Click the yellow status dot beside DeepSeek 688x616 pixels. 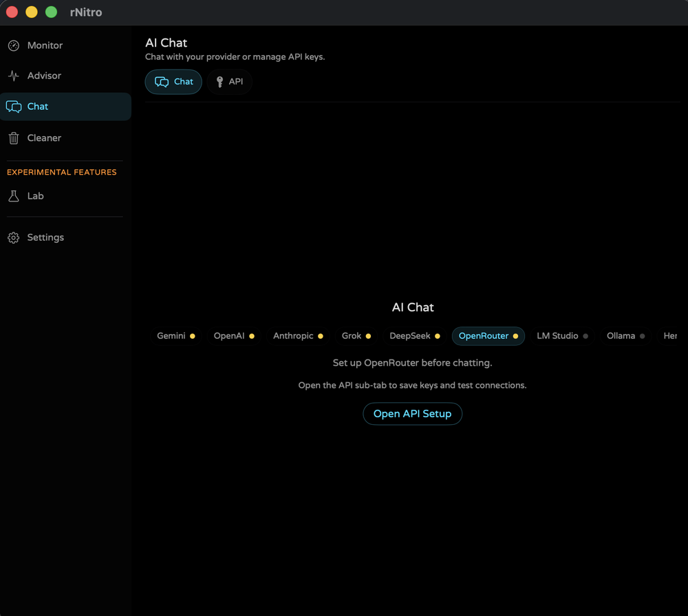[x=438, y=336]
